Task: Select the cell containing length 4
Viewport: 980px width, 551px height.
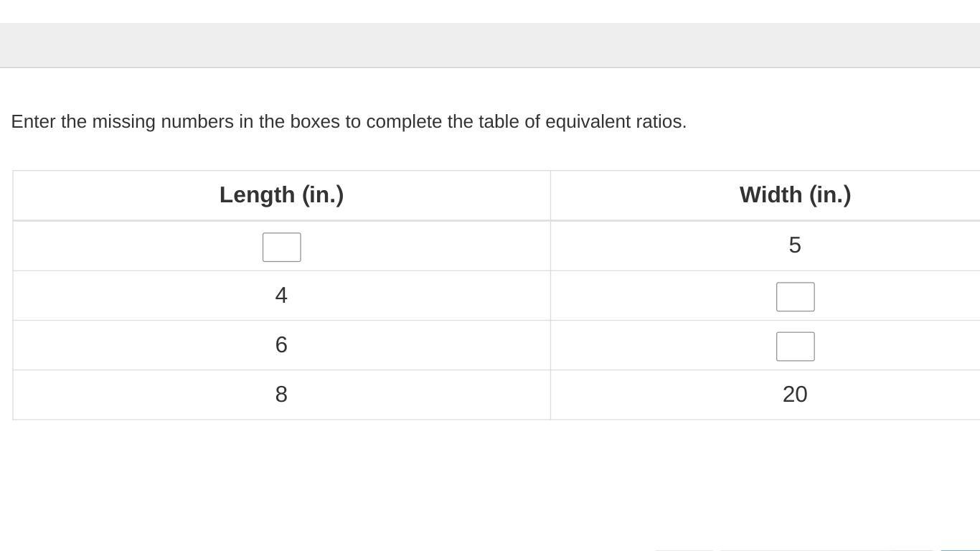Action: 281,296
